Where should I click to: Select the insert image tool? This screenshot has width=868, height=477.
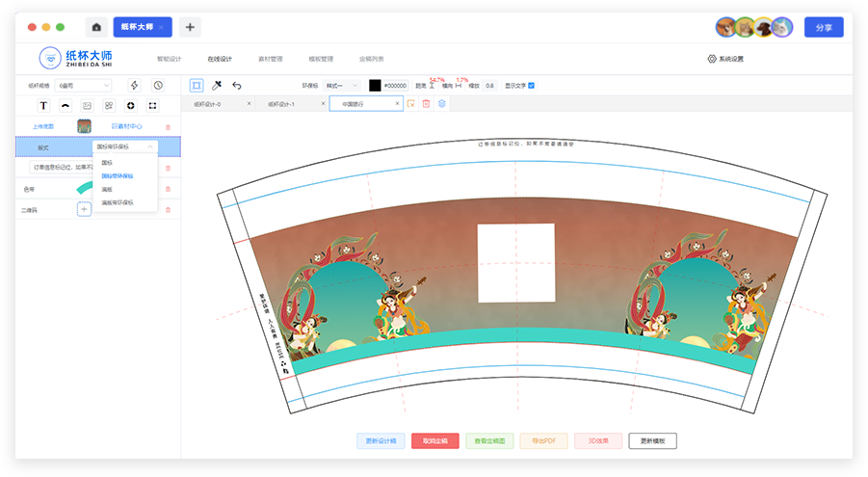click(87, 105)
